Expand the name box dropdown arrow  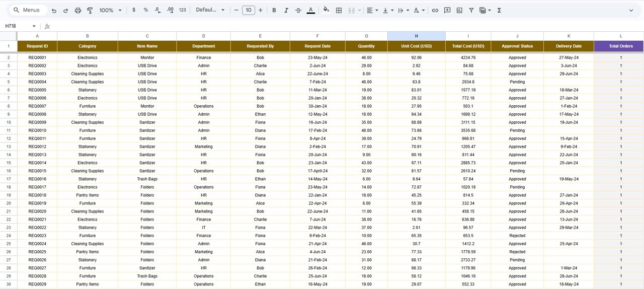pos(34,26)
